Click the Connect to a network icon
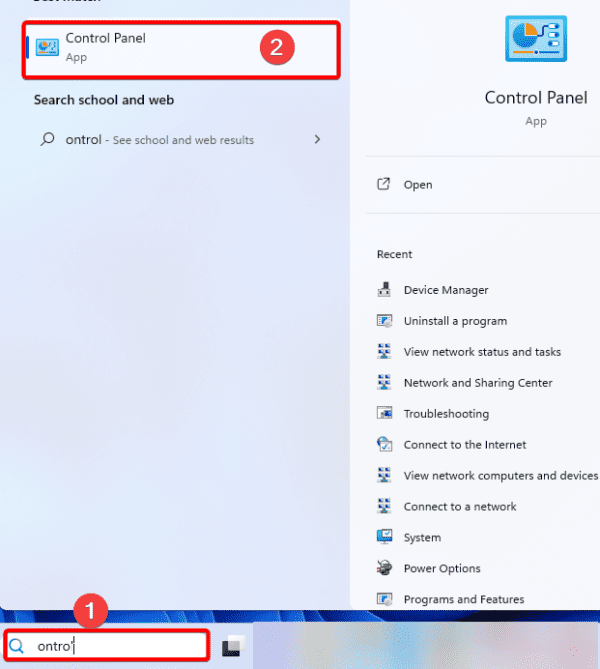The width and height of the screenshot is (600, 669). (384, 506)
